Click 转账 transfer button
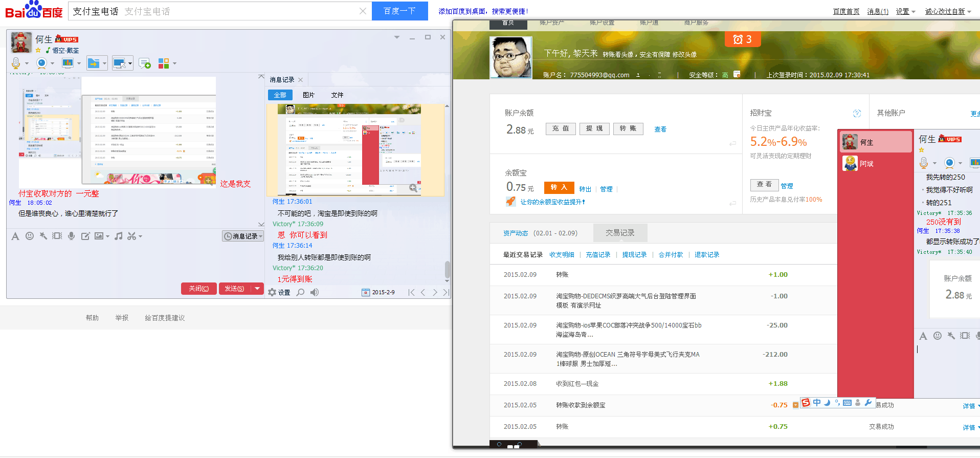The height and width of the screenshot is (458, 980). 628,128
